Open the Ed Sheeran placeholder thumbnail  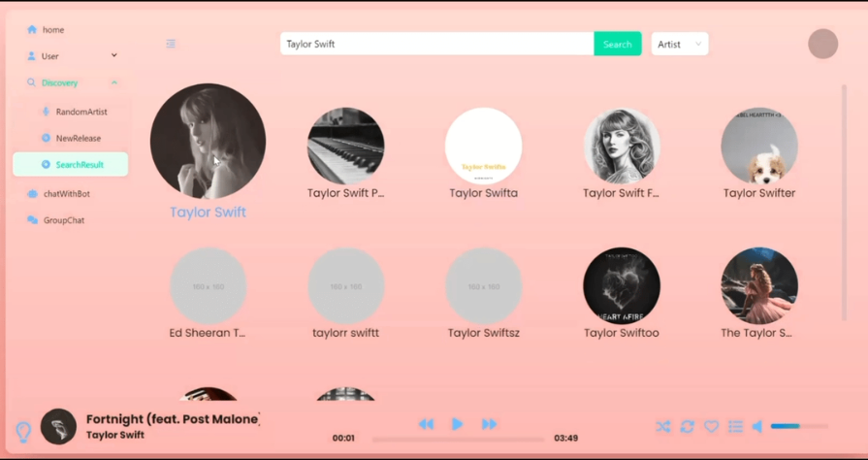tap(209, 286)
